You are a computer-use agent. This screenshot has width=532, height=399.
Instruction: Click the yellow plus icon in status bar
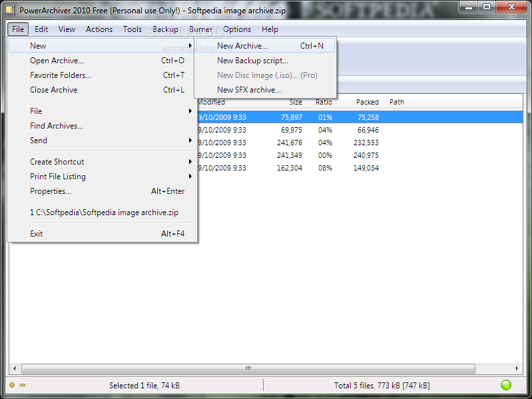tap(12, 385)
